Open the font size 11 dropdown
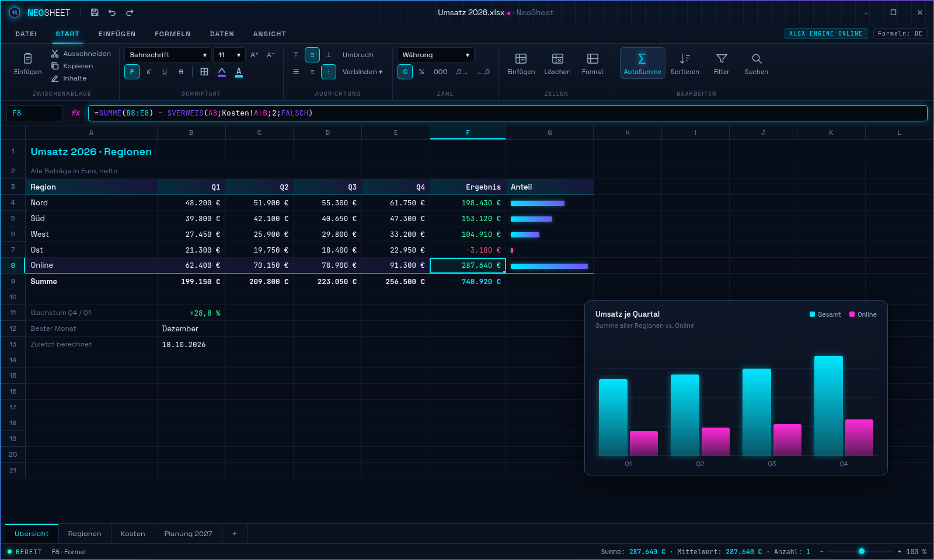Viewport: 934px width, 560px height. [229, 55]
